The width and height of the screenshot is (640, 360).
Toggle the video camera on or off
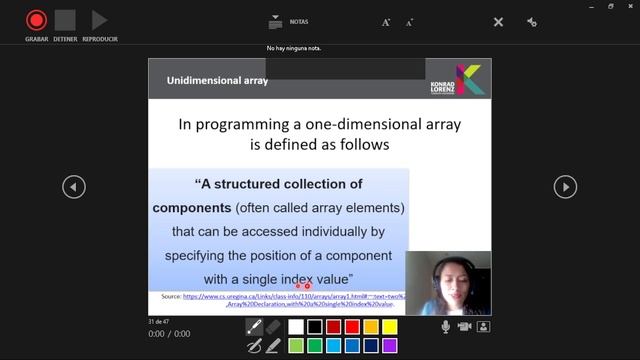click(x=464, y=327)
